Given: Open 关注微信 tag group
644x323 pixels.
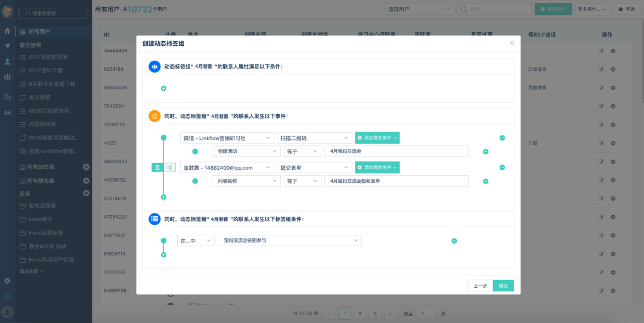Looking at the screenshot, I should tap(39, 97).
